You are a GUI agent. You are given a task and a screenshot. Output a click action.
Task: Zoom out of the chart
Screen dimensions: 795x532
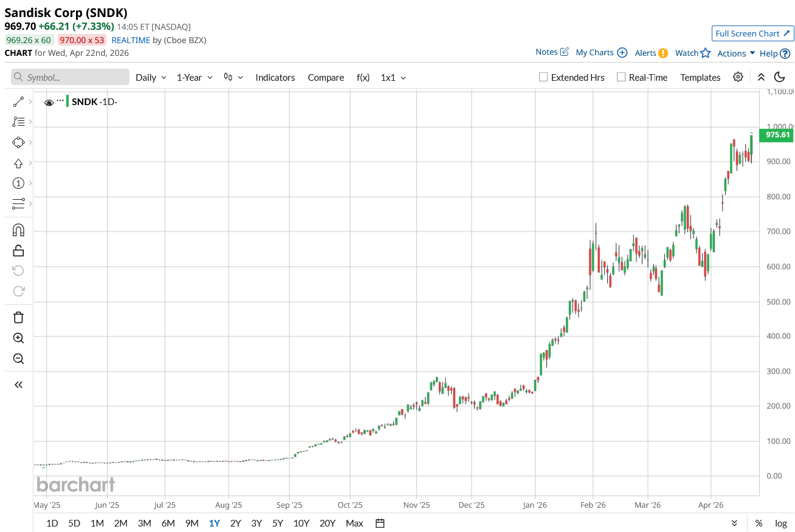18,358
